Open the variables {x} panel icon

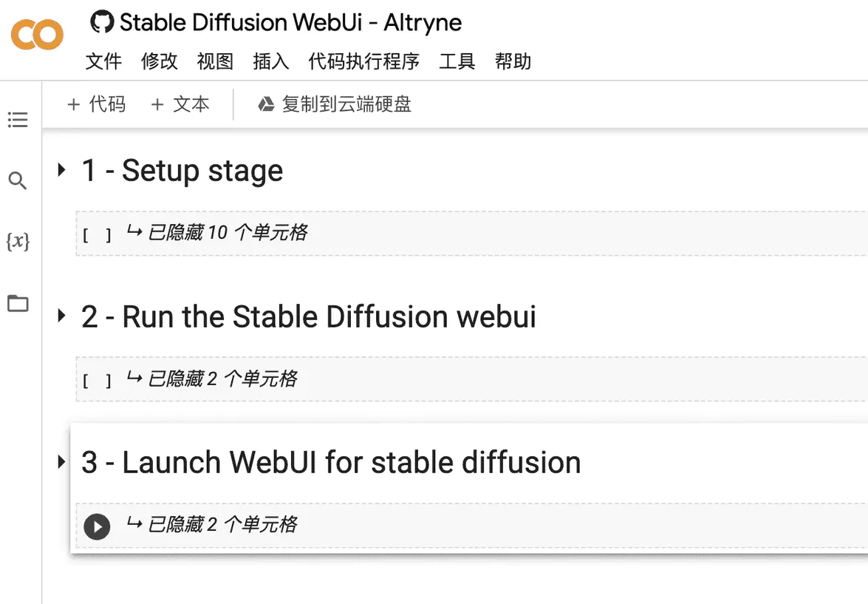(x=18, y=242)
